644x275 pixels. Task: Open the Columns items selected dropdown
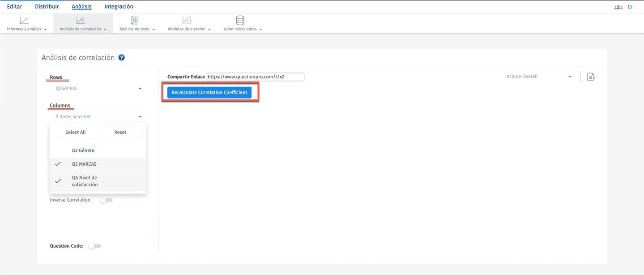pyautogui.click(x=98, y=116)
